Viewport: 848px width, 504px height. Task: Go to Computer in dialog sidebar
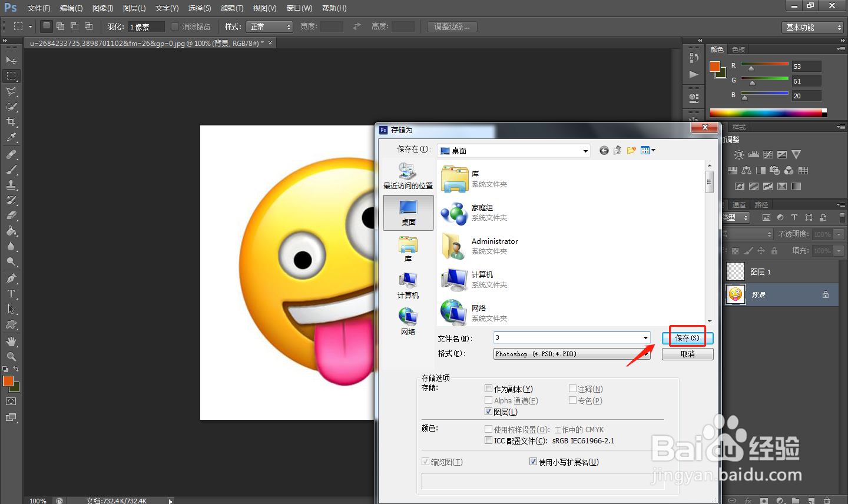[408, 286]
